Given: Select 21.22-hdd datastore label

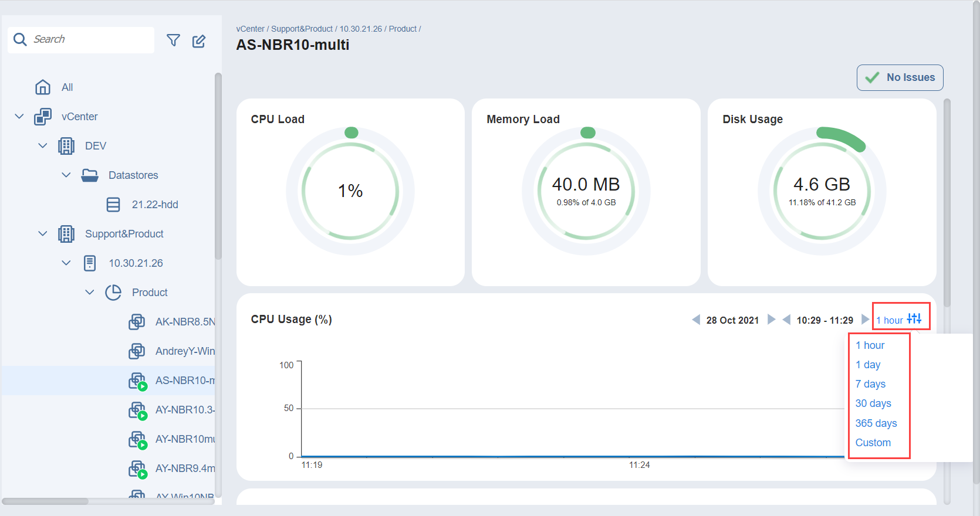Looking at the screenshot, I should pyautogui.click(x=155, y=205).
